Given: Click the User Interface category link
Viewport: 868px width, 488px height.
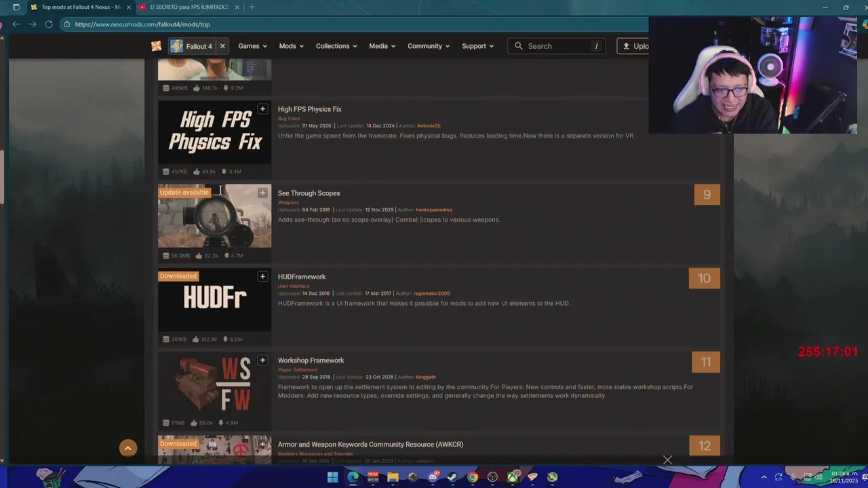Looking at the screenshot, I should click(294, 286).
